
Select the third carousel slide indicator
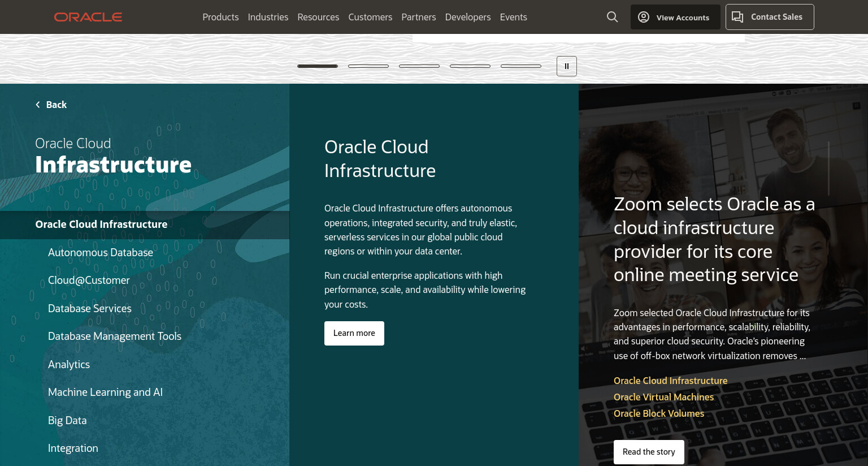pyautogui.click(x=419, y=66)
